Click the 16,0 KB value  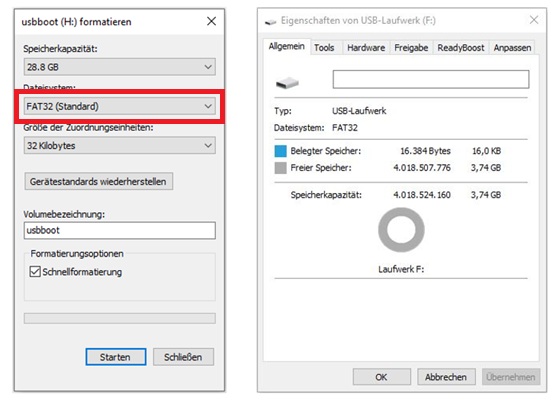pyautogui.click(x=487, y=151)
